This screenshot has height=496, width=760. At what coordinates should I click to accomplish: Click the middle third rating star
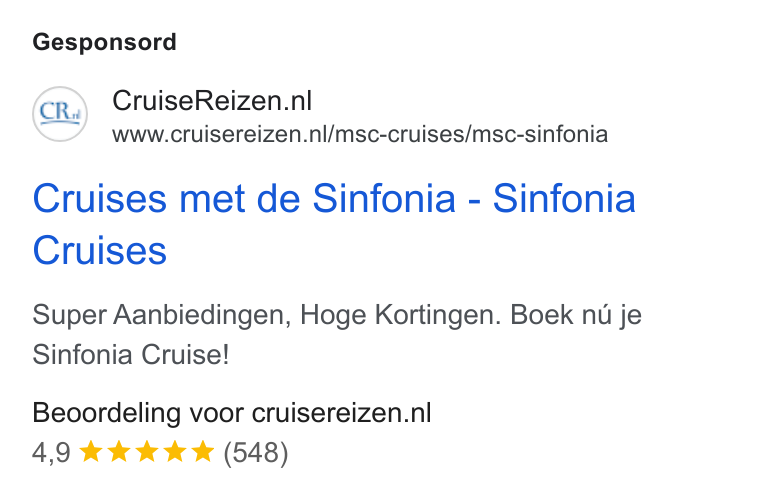[147, 452]
